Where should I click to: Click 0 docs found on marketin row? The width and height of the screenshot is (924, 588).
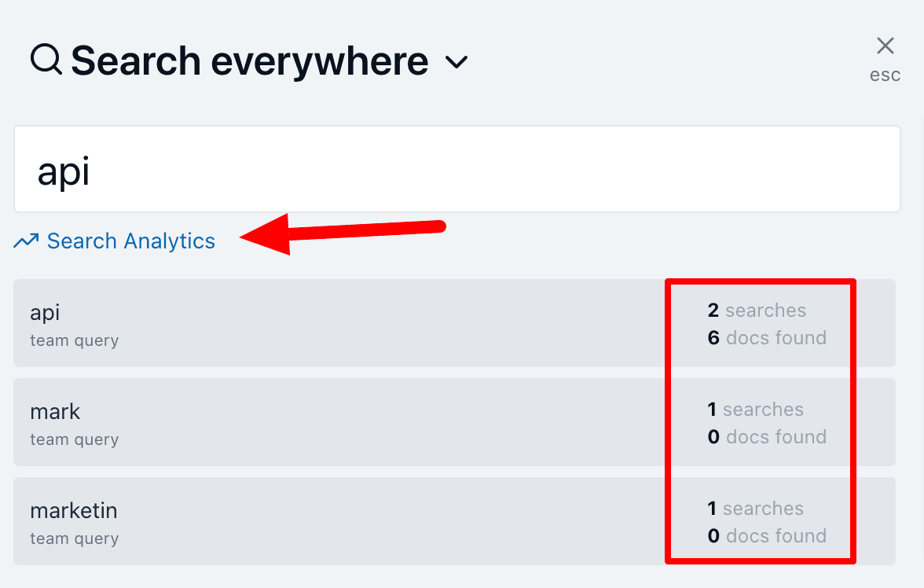tap(766, 536)
